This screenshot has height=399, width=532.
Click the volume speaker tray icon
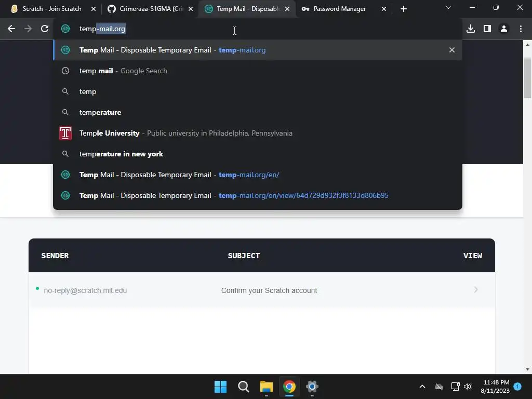point(468,387)
